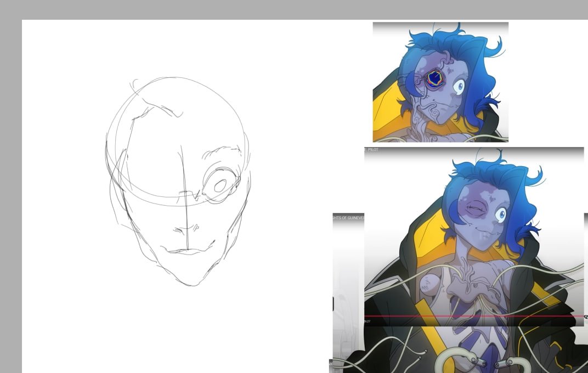Click the 'GHTS OF GUINEVE' title text
The width and height of the screenshot is (588, 373).
click(x=348, y=217)
